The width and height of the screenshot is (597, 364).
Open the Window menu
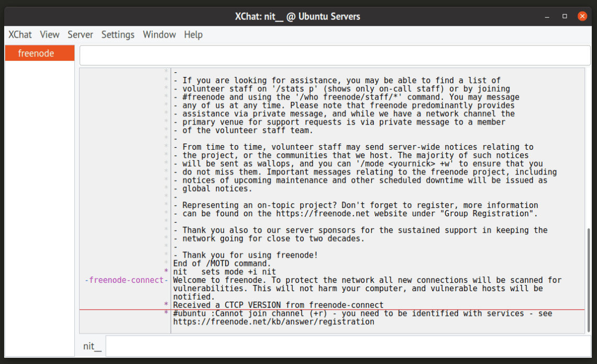(159, 35)
